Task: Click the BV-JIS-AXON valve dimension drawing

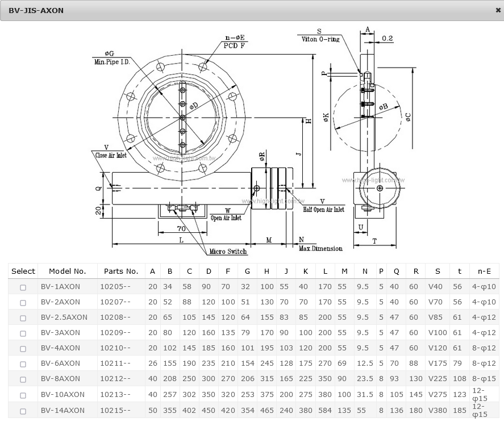Action: 252,142
